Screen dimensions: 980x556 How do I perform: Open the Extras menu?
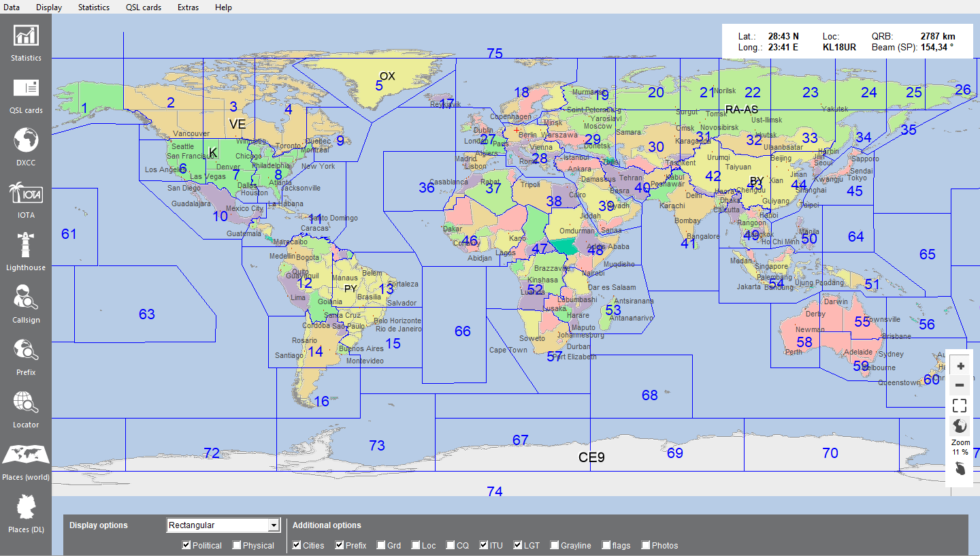point(189,7)
